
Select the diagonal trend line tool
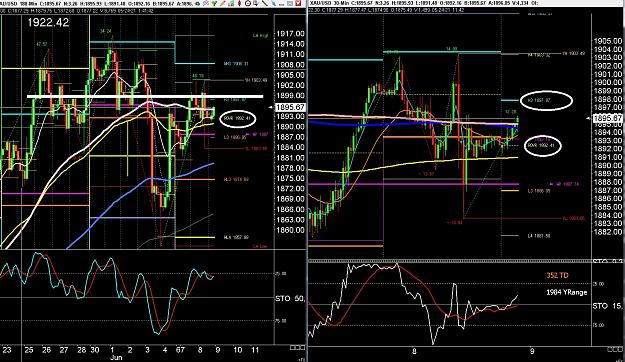tap(265, 3)
